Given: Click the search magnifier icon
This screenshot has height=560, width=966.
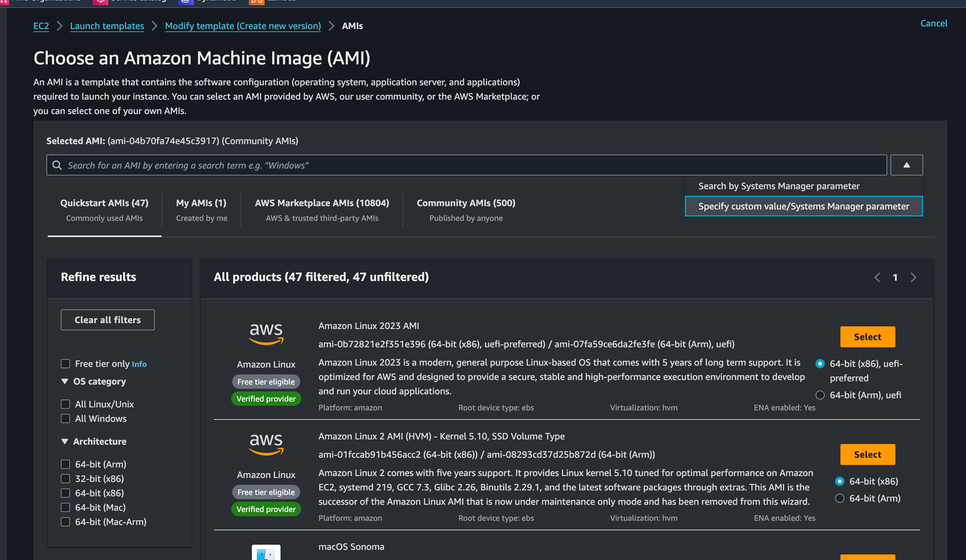Looking at the screenshot, I should (57, 165).
